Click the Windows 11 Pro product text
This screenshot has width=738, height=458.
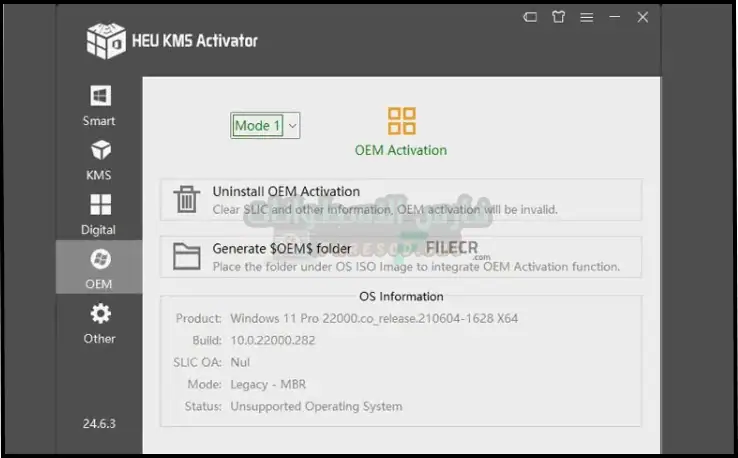pos(374,319)
